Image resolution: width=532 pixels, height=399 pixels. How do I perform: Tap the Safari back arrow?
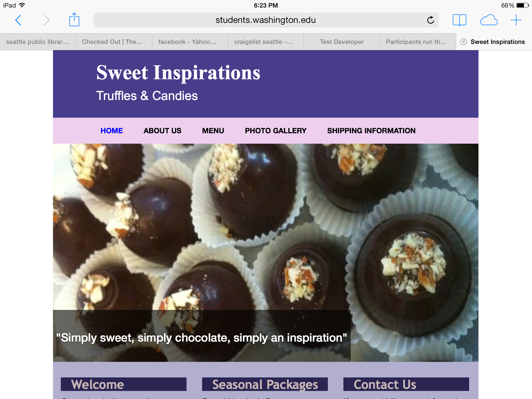click(x=18, y=20)
